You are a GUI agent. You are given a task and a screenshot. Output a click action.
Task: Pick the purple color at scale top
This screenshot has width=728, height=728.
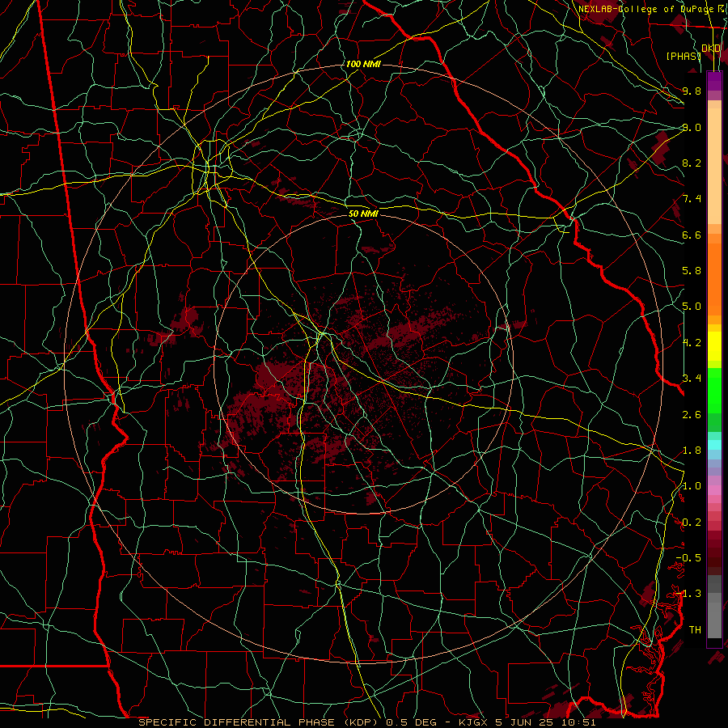714,81
